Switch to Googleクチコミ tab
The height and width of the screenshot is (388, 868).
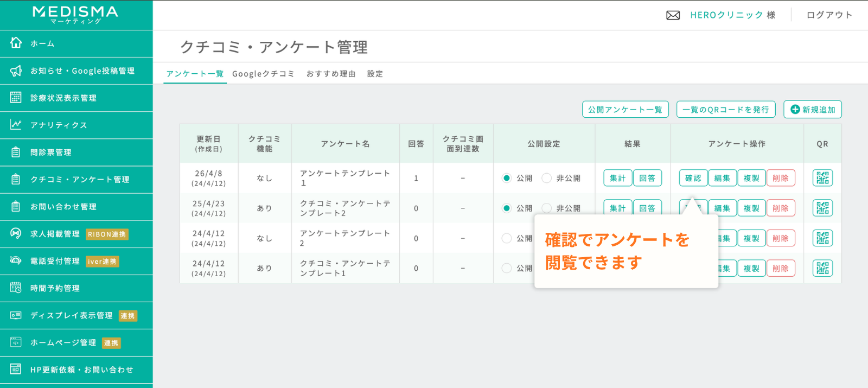[x=263, y=74]
